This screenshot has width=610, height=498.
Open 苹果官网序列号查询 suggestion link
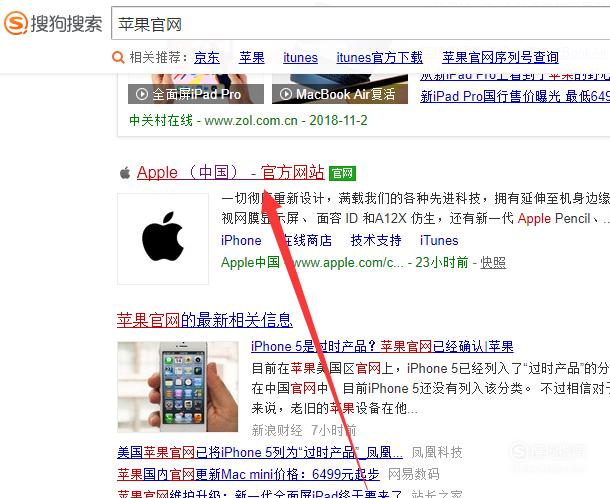[x=500, y=58]
